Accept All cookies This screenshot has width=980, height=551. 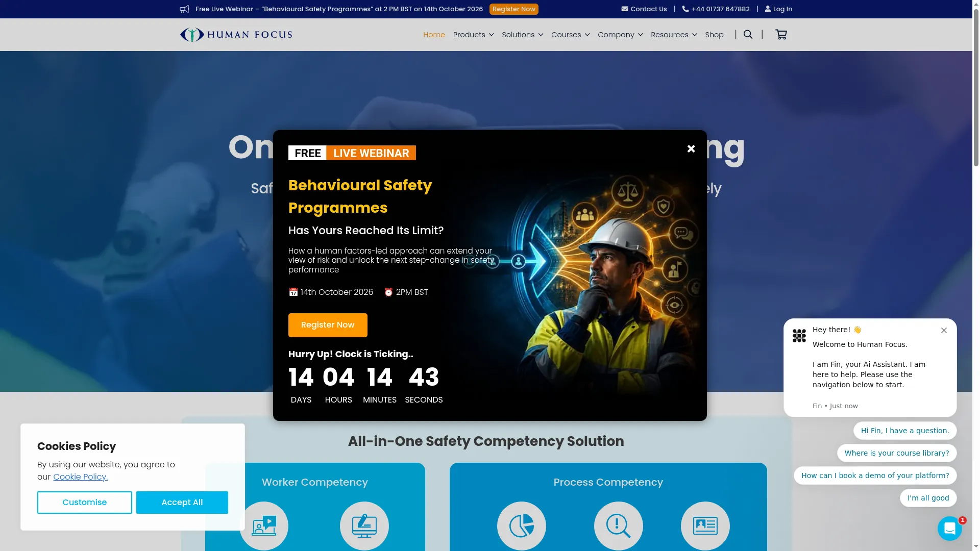(182, 503)
